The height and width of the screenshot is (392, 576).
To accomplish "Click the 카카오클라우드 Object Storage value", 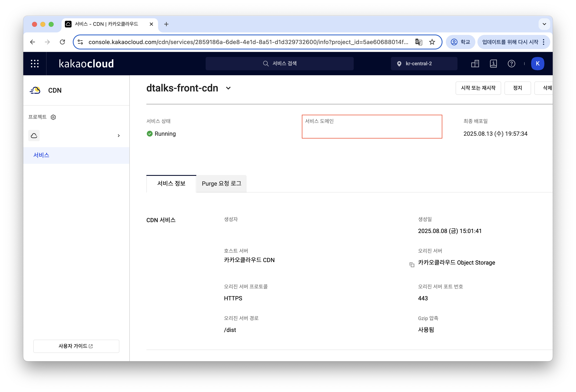I will 456,263.
